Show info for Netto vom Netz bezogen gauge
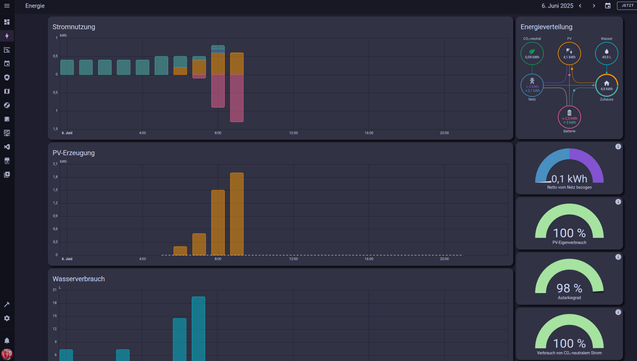 point(618,147)
